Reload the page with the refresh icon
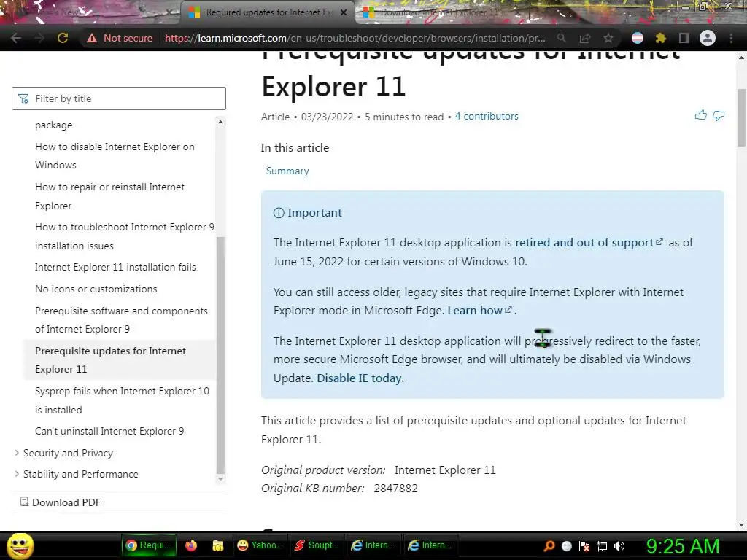747x560 pixels. click(x=63, y=38)
